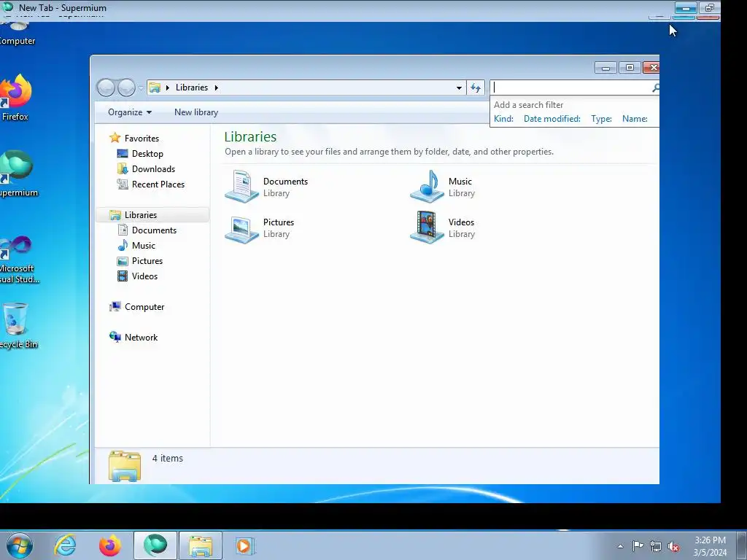Click the Back navigation arrow in Explorer
Viewport: 747px width, 560px height.
pos(107,87)
